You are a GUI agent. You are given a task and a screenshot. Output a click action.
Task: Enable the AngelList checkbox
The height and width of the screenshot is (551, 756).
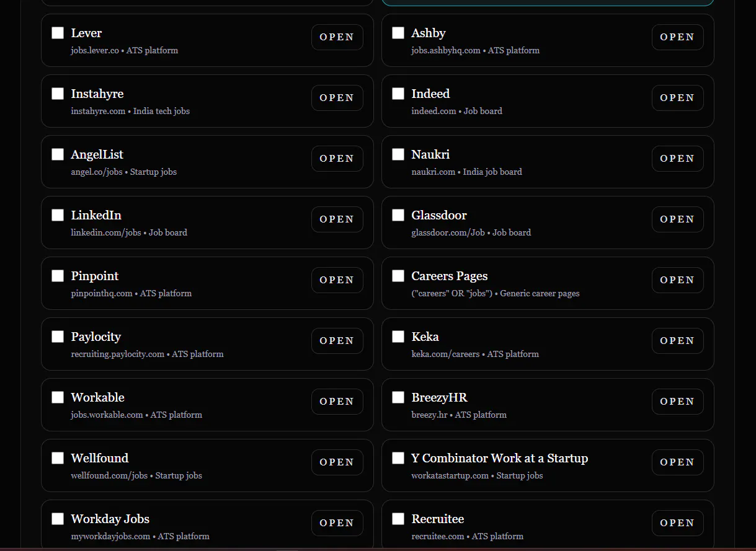click(x=58, y=154)
